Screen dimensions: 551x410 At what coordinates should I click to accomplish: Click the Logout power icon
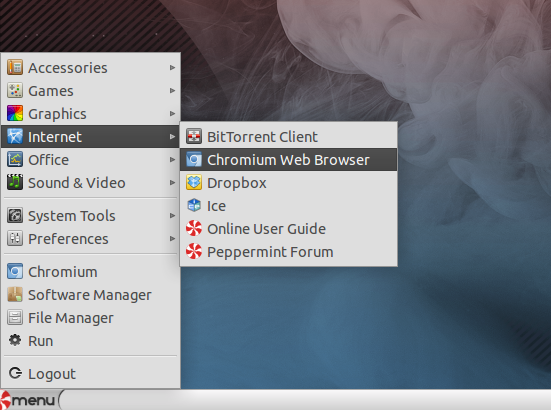click(15, 373)
